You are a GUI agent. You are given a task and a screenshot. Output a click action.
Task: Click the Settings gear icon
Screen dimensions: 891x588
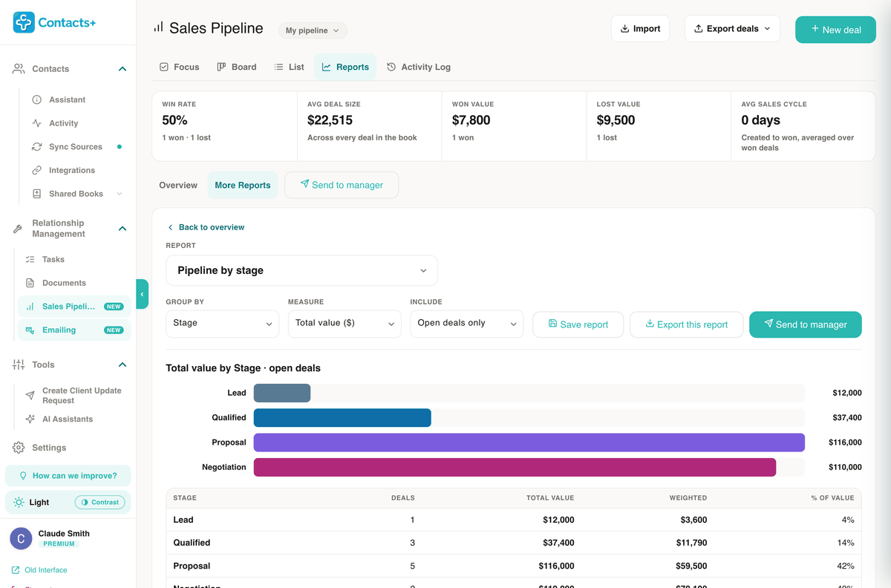[x=19, y=448]
